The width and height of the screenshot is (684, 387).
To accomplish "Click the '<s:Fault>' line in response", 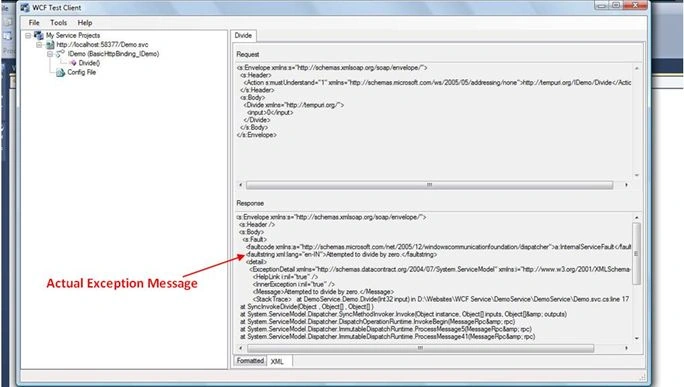I will pyautogui.click(x=255, y=240).
